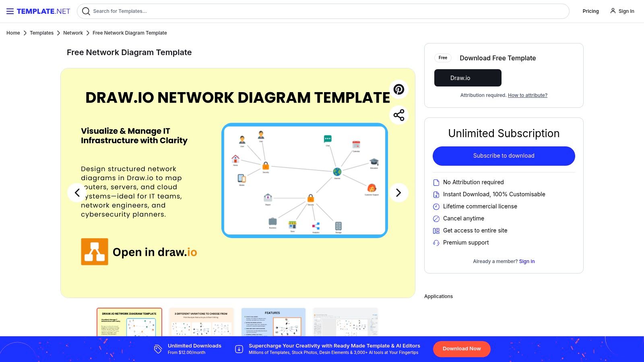Click Cancel anytime text

tap(464, 218)
